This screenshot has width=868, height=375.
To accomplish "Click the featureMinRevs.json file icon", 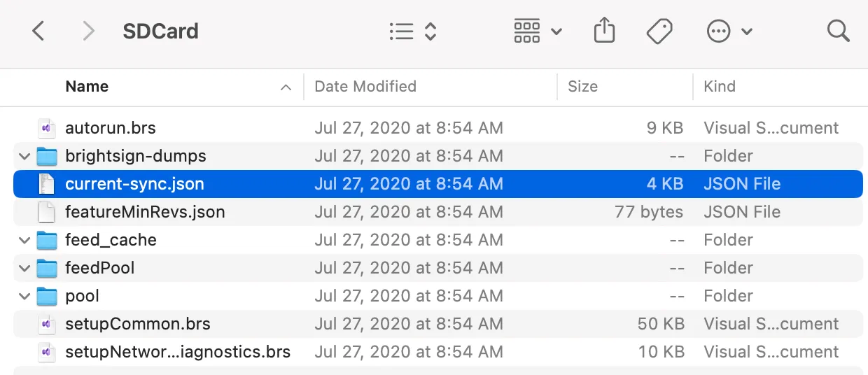I will point(46,212).
